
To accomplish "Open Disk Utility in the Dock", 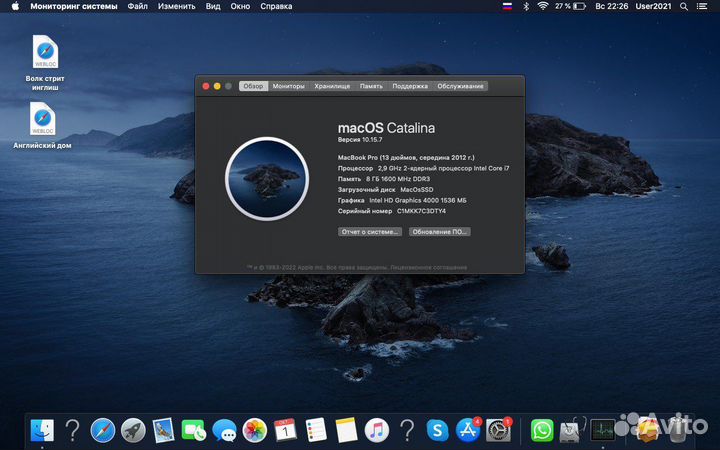I will tap(572, 431).
